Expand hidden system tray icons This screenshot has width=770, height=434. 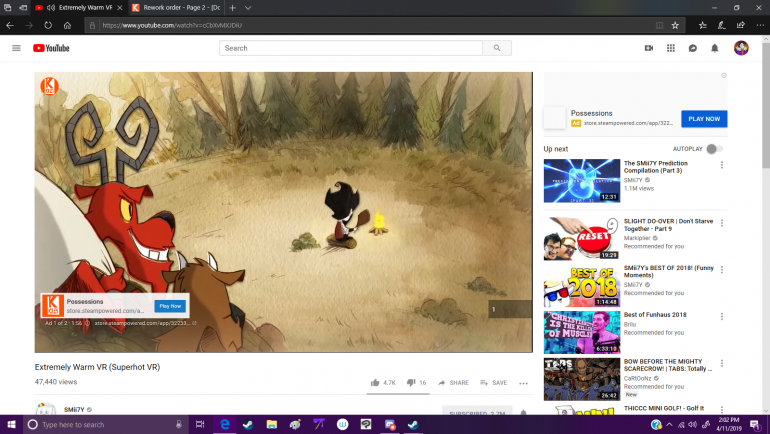click(669, 424)
